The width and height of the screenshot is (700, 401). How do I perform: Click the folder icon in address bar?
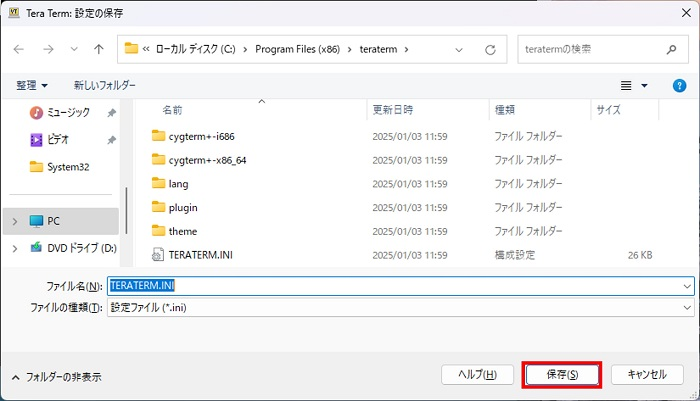pos(131,48)
